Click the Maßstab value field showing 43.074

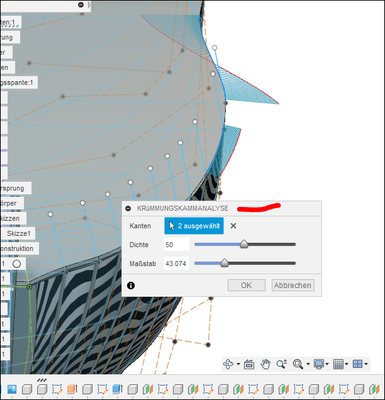[176, 263]
